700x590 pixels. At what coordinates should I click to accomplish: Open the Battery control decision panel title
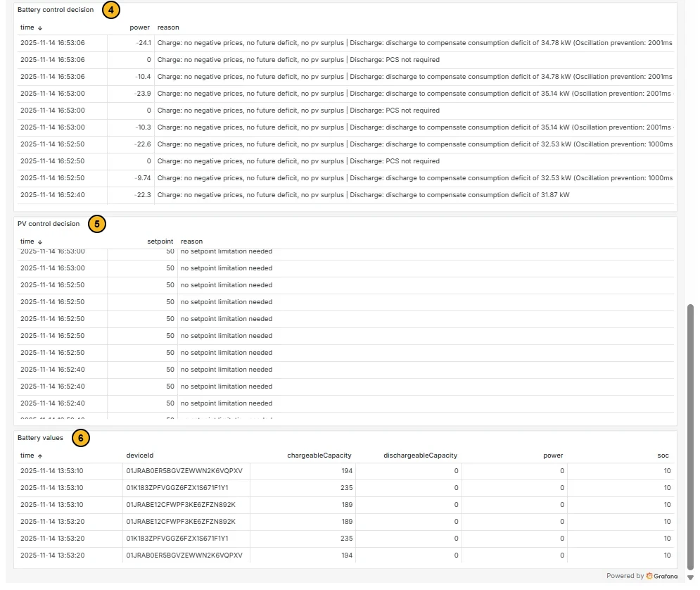[x=56, y=9]
